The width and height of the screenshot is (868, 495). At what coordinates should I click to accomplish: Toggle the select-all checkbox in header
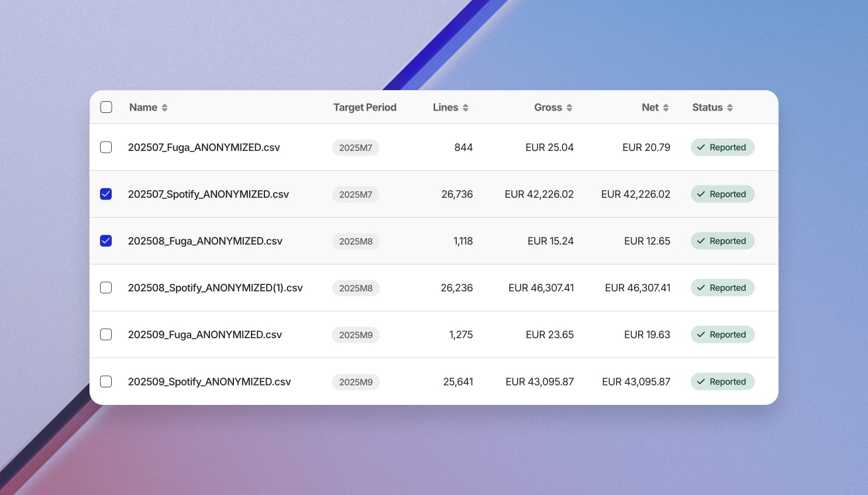106,107
